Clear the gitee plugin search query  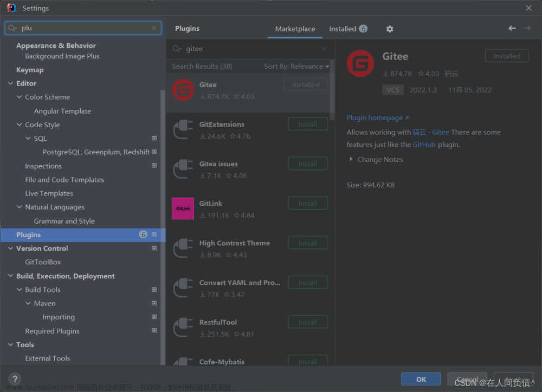[x=324, y=49]
